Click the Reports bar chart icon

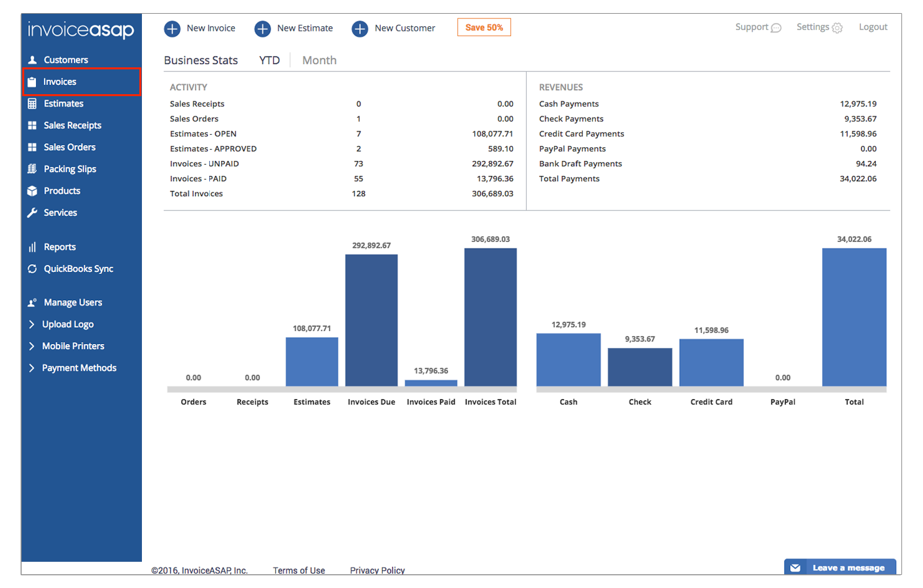pos(32,247)
